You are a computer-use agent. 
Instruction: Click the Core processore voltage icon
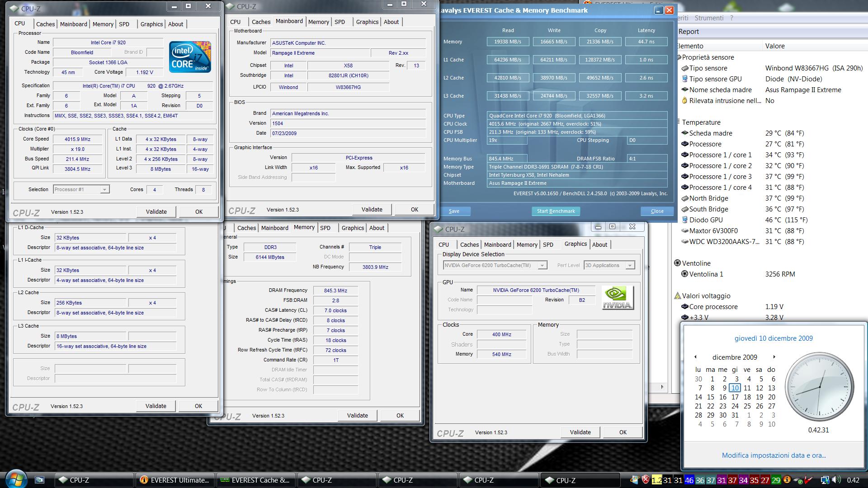point(685,307)
